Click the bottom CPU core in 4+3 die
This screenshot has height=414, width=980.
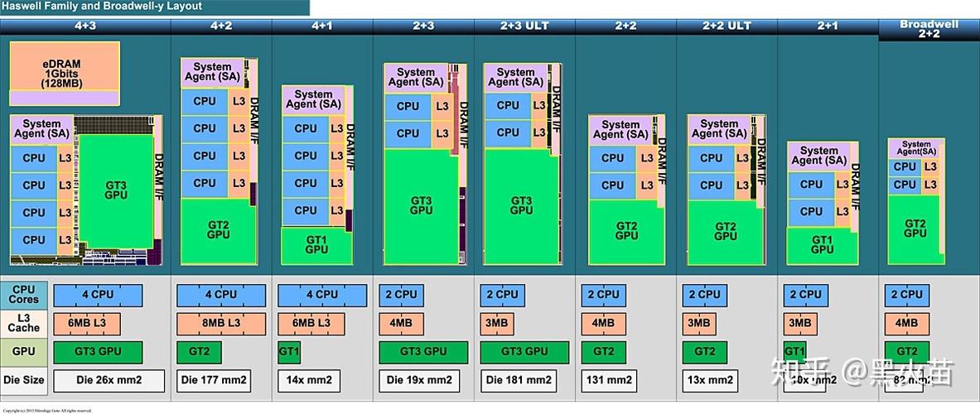point(34,240)
